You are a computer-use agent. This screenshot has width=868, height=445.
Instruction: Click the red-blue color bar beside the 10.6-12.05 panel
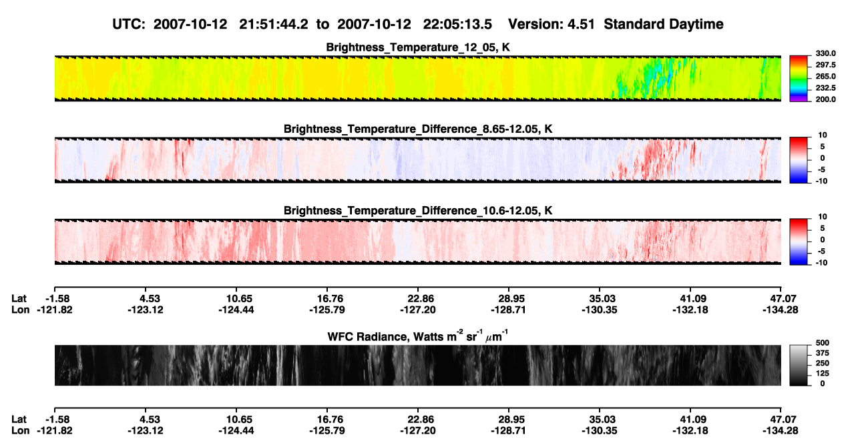click(x=799, y=242)
